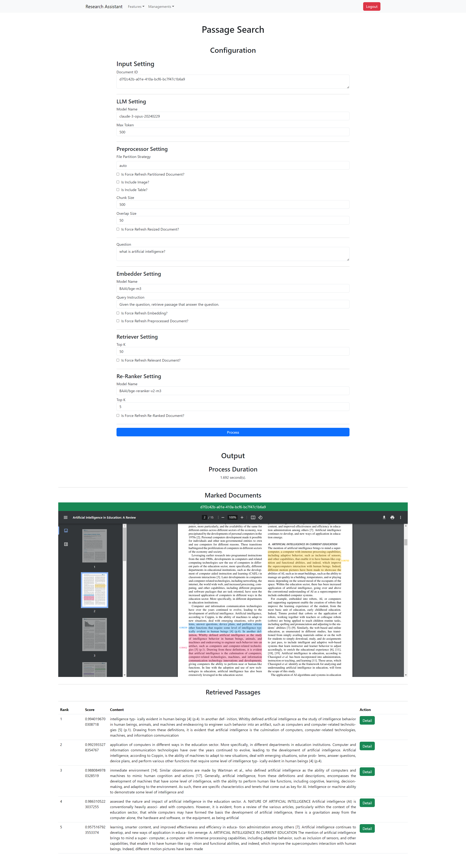The image size is (466, 868).
Task: Click the Logout button
Action: [x=372, y=6]
